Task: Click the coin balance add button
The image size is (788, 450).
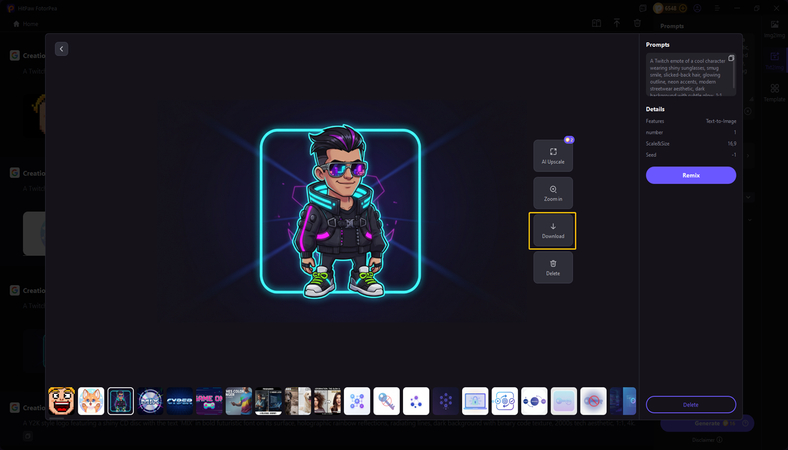Action: [x=682, y=8]
